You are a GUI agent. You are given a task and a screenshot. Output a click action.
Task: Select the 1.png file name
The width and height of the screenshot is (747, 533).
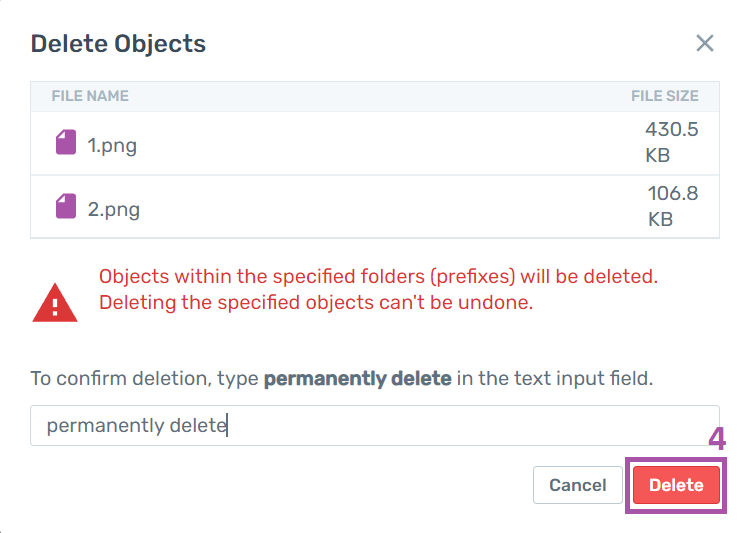[112, 145]
